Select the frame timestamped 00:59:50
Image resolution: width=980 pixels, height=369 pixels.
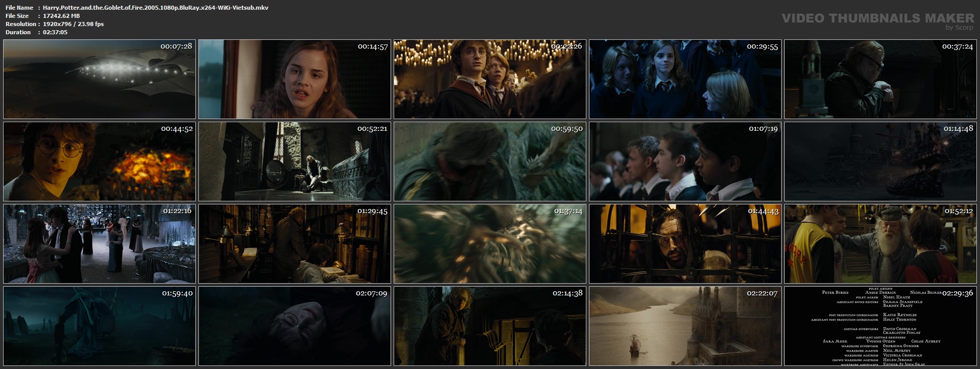490,162
